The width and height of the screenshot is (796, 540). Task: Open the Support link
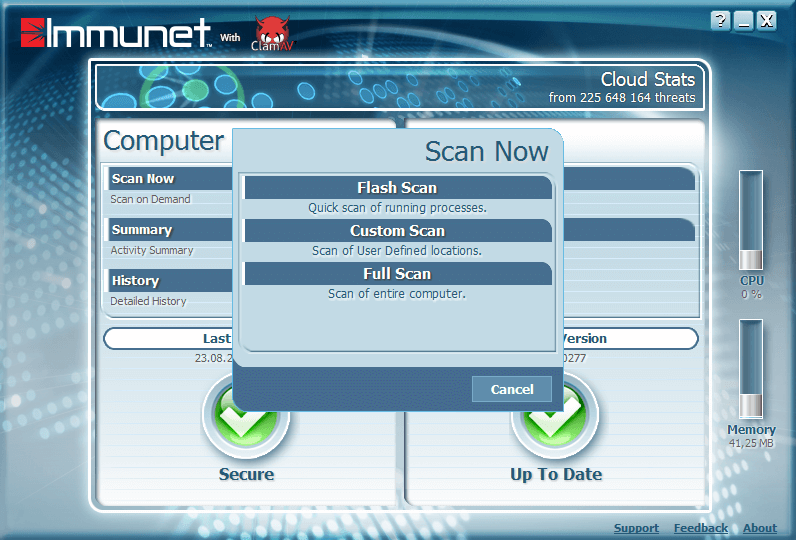click(636, 528)
